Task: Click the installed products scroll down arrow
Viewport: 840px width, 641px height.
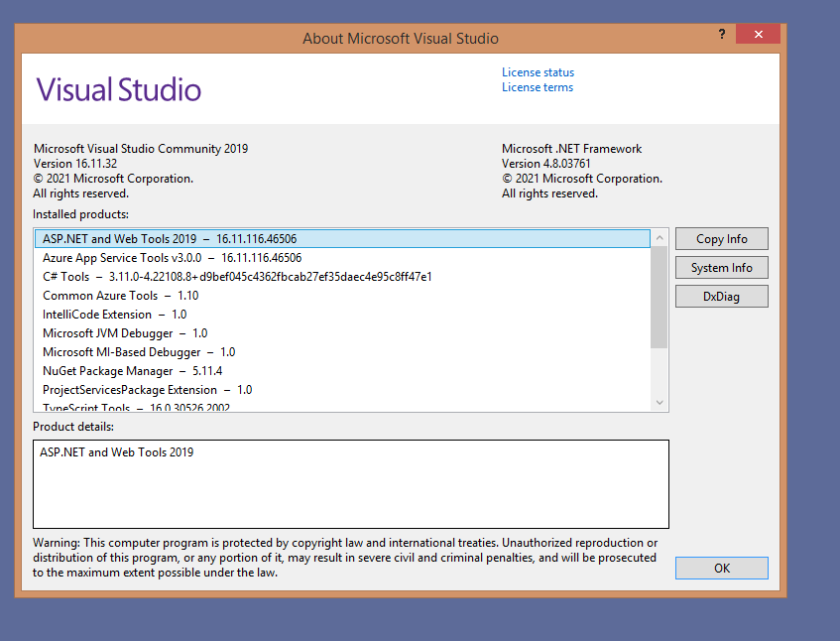Action: coord(660,403)
